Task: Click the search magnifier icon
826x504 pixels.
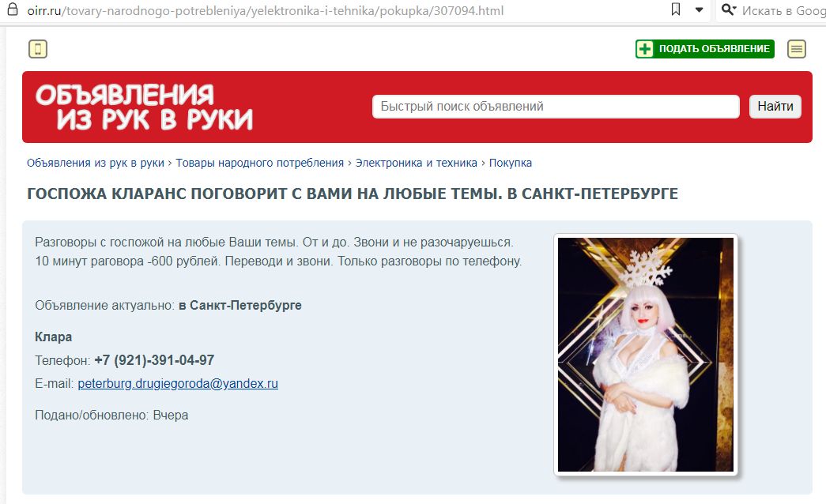Action: point(729,9)
